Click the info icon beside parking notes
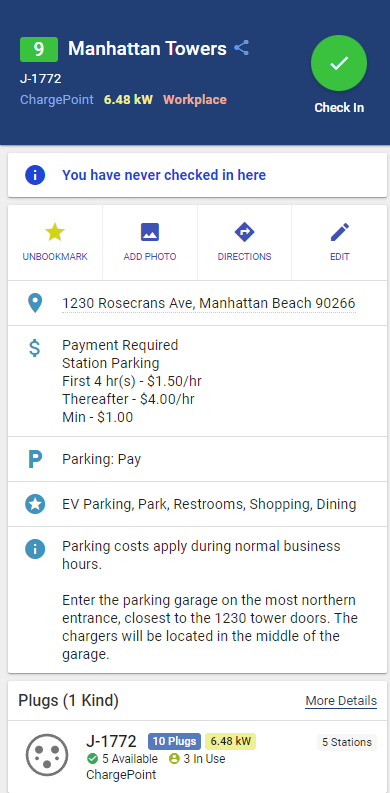This screenshot has width=390, height=793. [35, 549]
